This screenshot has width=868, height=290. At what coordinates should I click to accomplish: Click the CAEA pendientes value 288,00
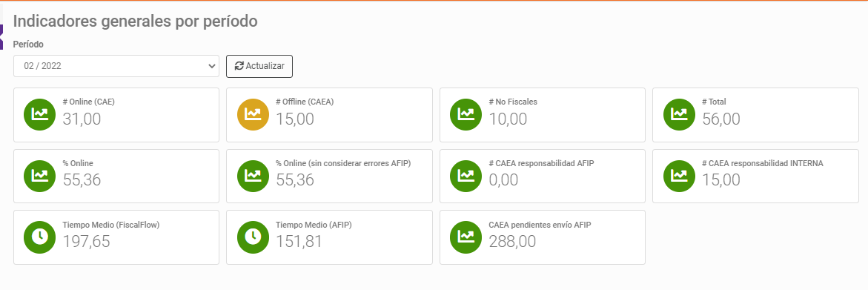point(513,241)
